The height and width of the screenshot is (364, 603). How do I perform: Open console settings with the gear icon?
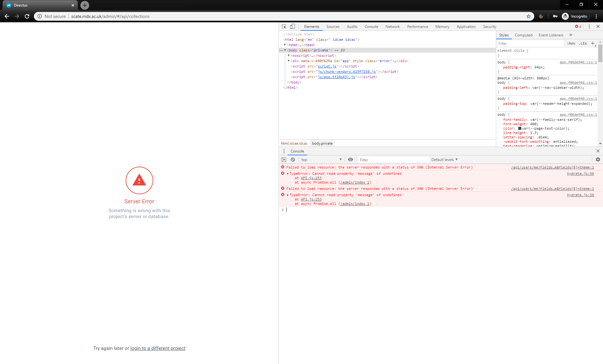click(x=598, y=159)
